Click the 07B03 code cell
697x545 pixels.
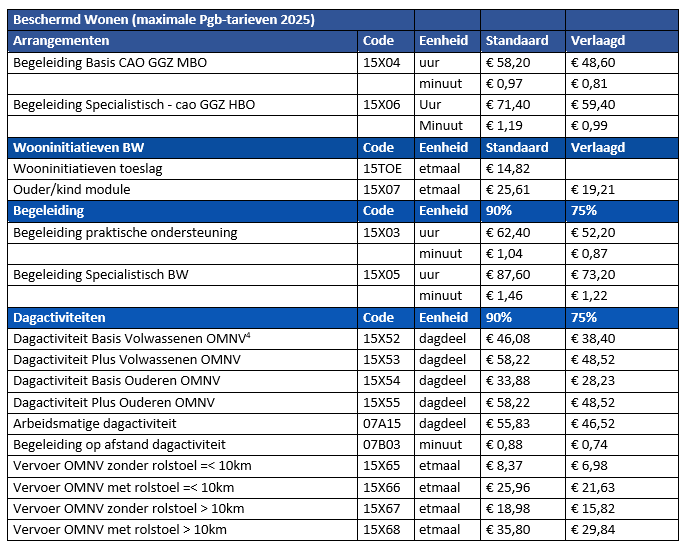[x=382, y=445]
